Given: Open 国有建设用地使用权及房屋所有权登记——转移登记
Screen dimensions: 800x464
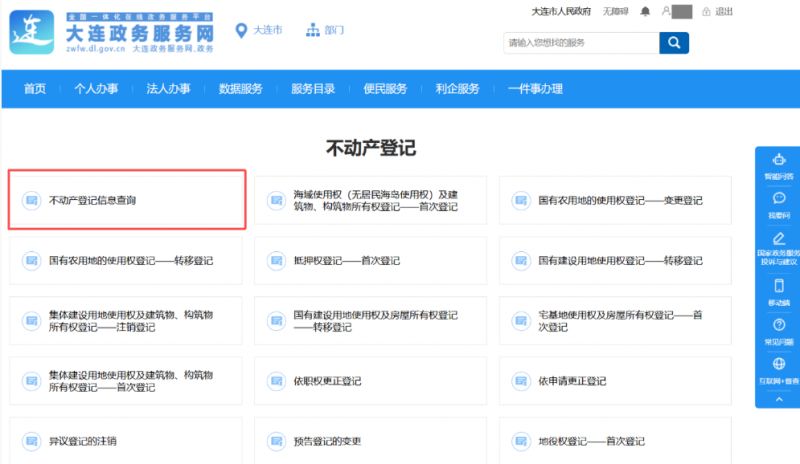Looking at the screenshot, I should point(370,321).
